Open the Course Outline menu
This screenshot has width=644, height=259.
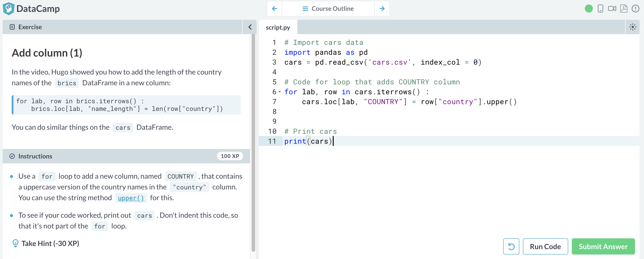[x=328, y=9]
